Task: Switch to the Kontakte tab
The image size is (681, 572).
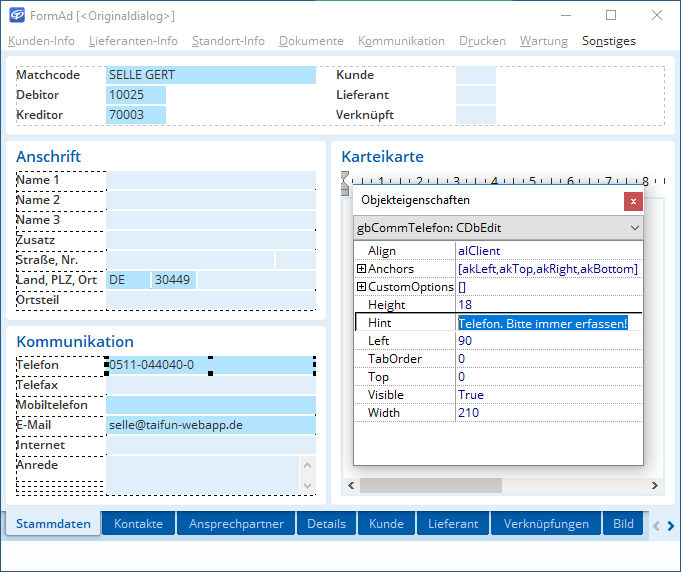Action: coord(138,524)
